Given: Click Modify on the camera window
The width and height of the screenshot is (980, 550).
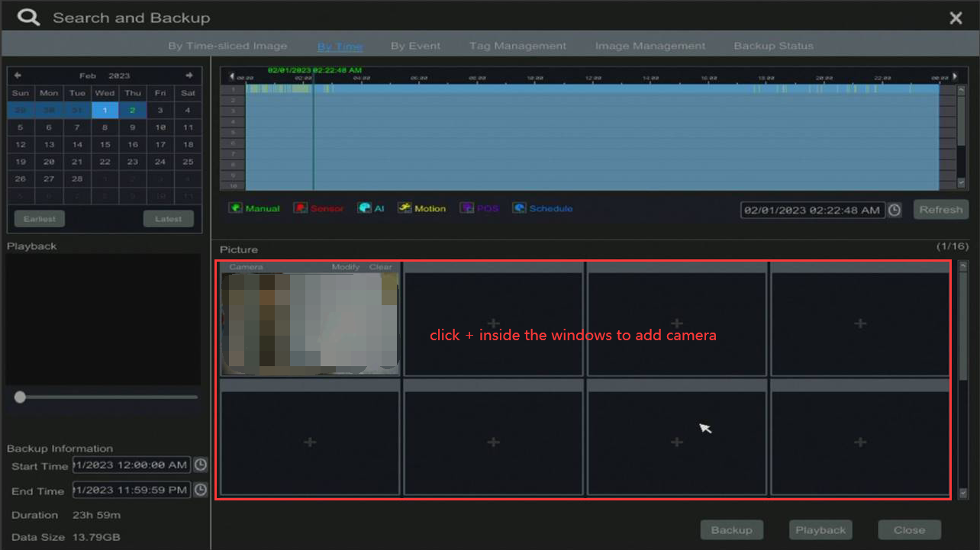Looking at the screenshot, I should pos(345,267).
